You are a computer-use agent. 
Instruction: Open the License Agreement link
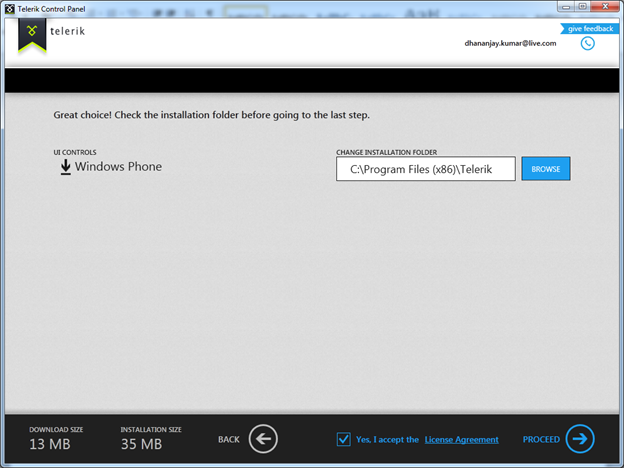[461, 440]
